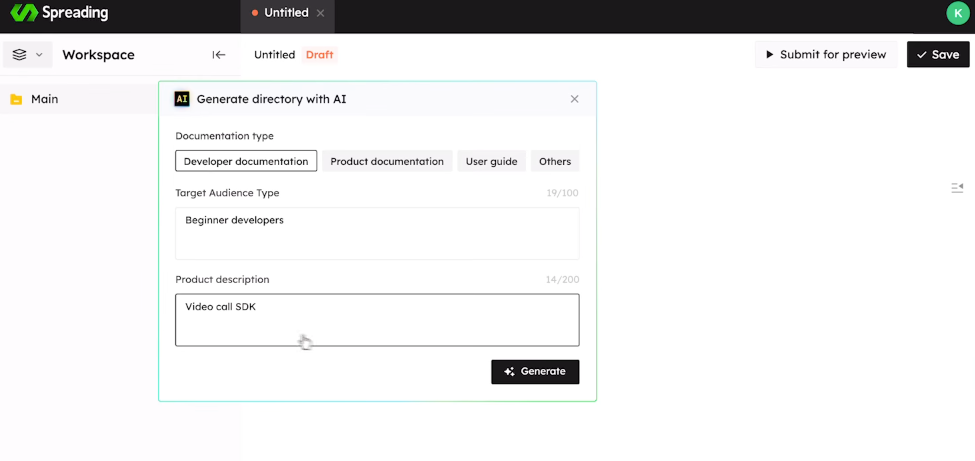Save the document
This screenshot has width=975, height=461.
[x=937, y=55]
